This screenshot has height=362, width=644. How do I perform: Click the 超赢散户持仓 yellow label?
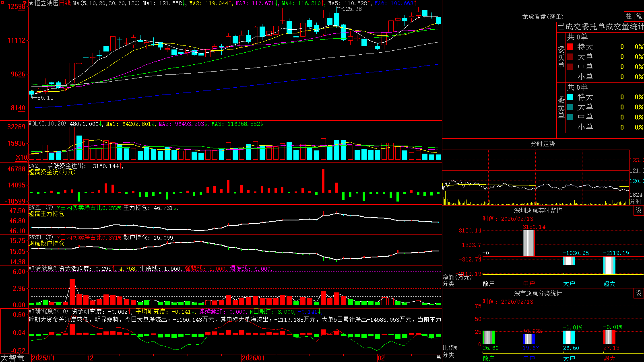[x=46, y=243]
